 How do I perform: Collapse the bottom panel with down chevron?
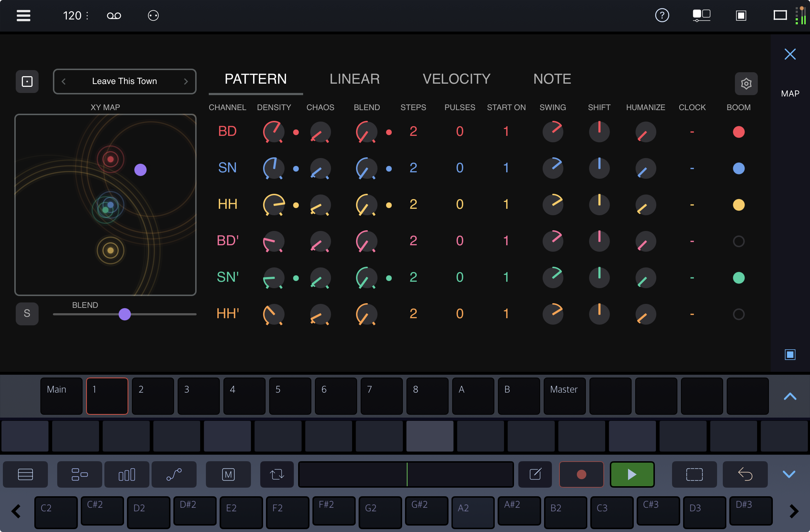790,474
